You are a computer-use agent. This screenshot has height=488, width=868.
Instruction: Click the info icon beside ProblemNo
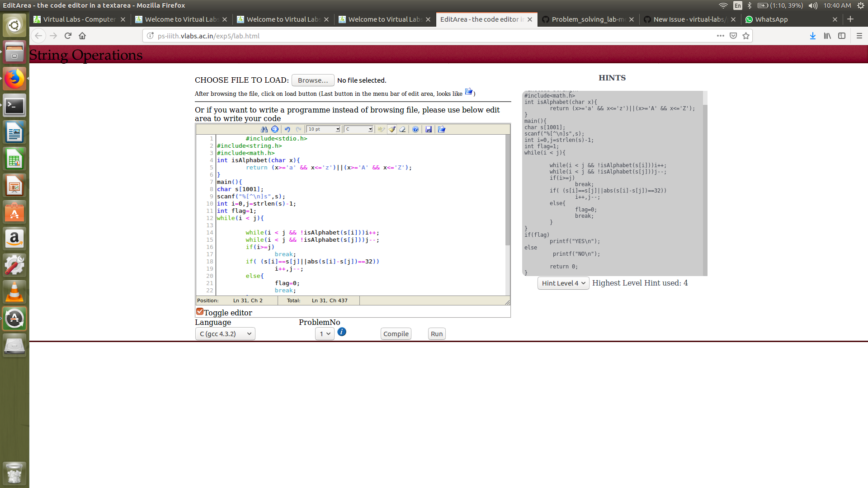click(x=341, y=332)
